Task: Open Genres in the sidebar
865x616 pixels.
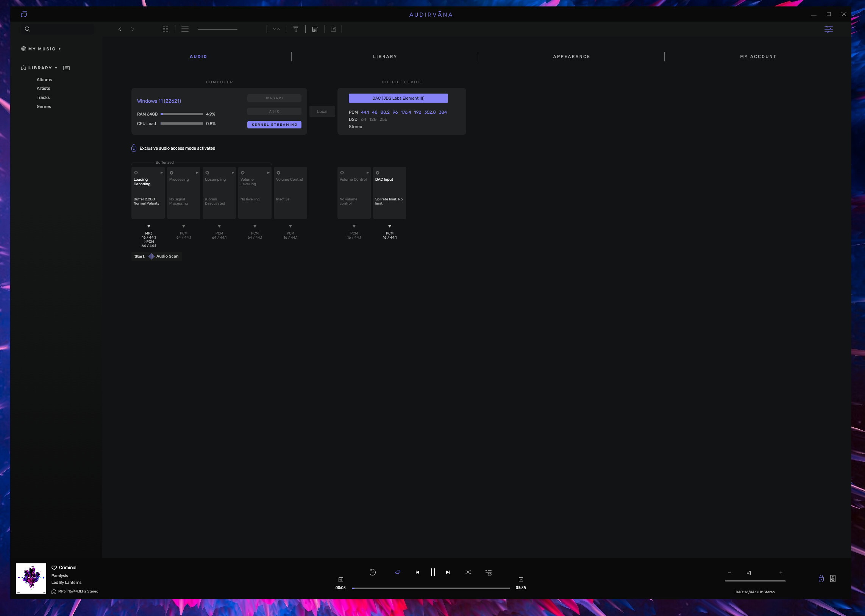Action: pos(44,106)
